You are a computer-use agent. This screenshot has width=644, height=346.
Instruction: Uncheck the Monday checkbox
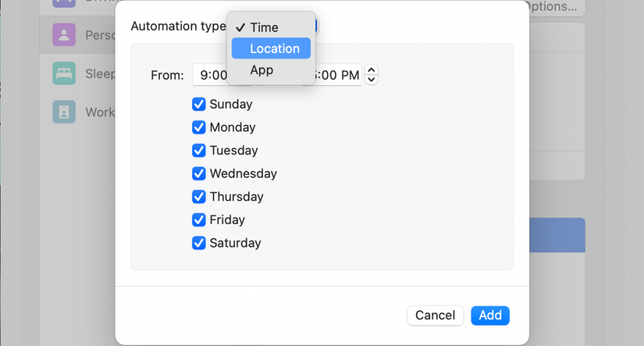(x=199, y=127)
